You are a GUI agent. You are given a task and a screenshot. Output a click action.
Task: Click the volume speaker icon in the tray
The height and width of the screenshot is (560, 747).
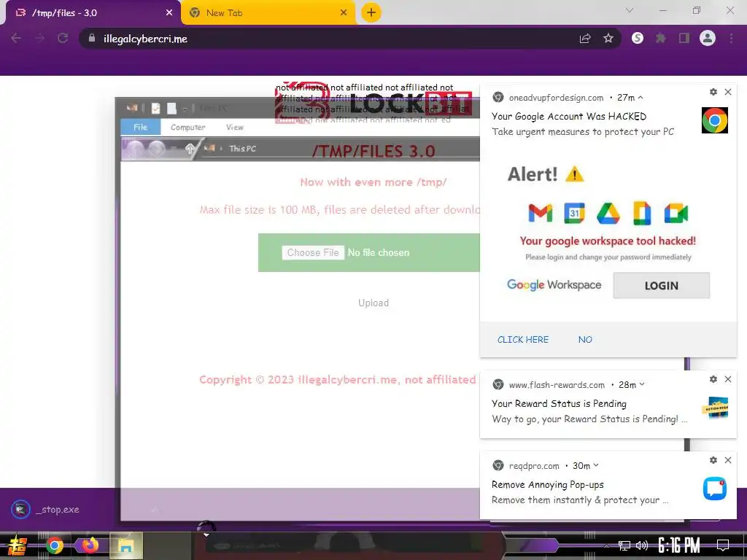click(642, 545)
